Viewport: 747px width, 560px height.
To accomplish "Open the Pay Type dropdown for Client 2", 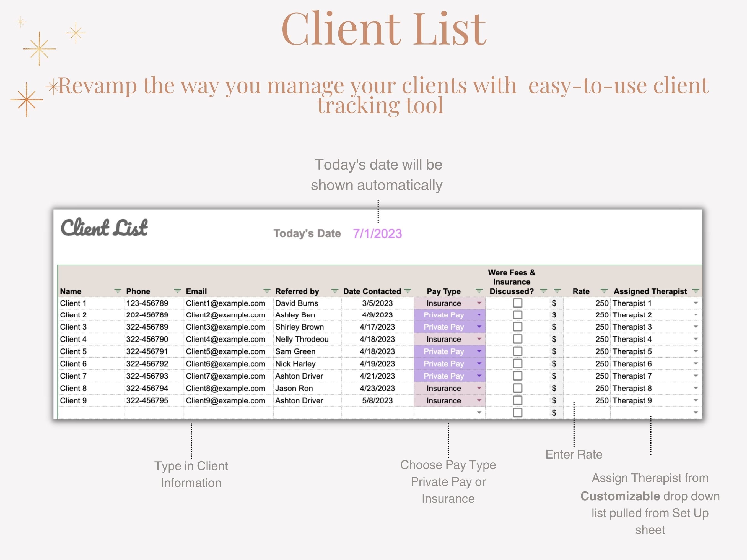I will [x=479, y=315].
